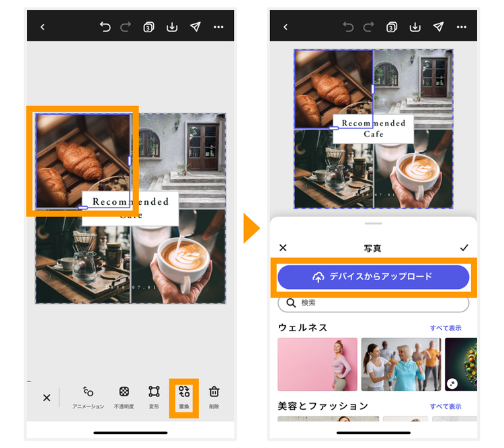Open more options menu in right phone
The image size is (504, 448).
click(x=462, y=27)
